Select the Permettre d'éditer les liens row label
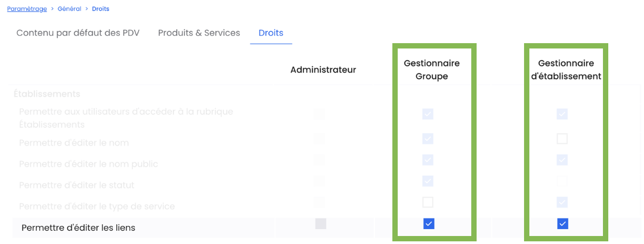This screenshot has height=244, width=644. point(78,228)
